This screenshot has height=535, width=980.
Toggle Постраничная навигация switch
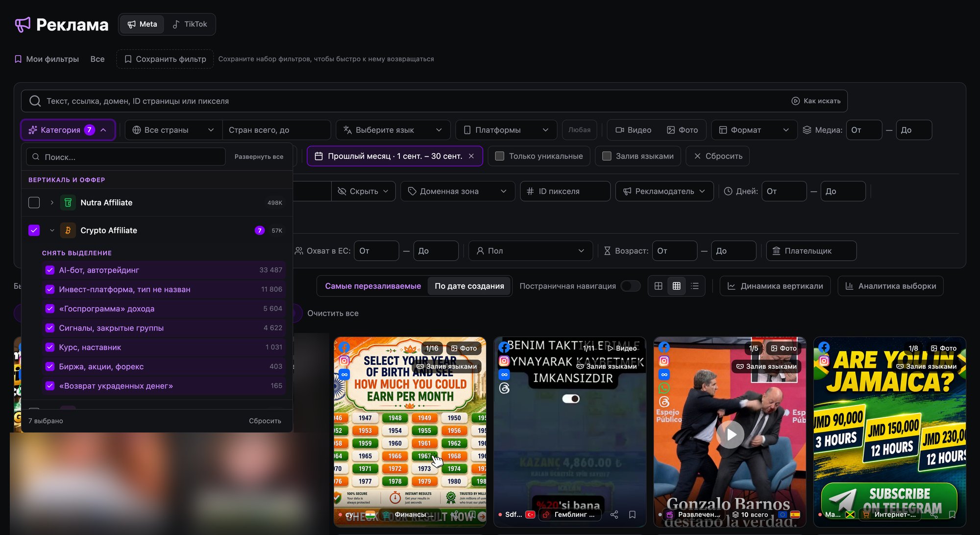(x=630, y=286)
